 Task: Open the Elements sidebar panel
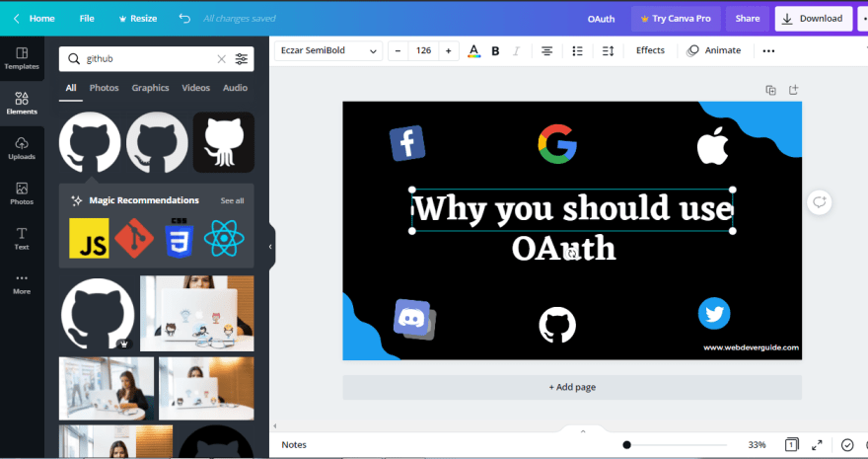[22, 103]
